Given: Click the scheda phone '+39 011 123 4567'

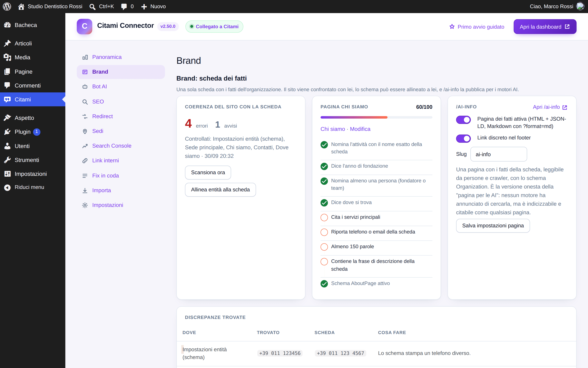Looking at the screenshot, I should (x=340, y=353).
